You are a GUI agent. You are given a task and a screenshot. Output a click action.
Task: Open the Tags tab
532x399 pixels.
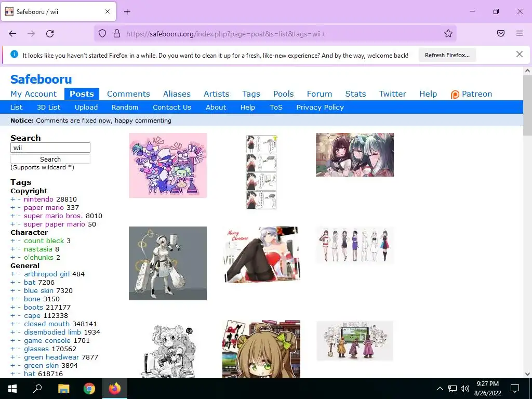tap(251, 94)
